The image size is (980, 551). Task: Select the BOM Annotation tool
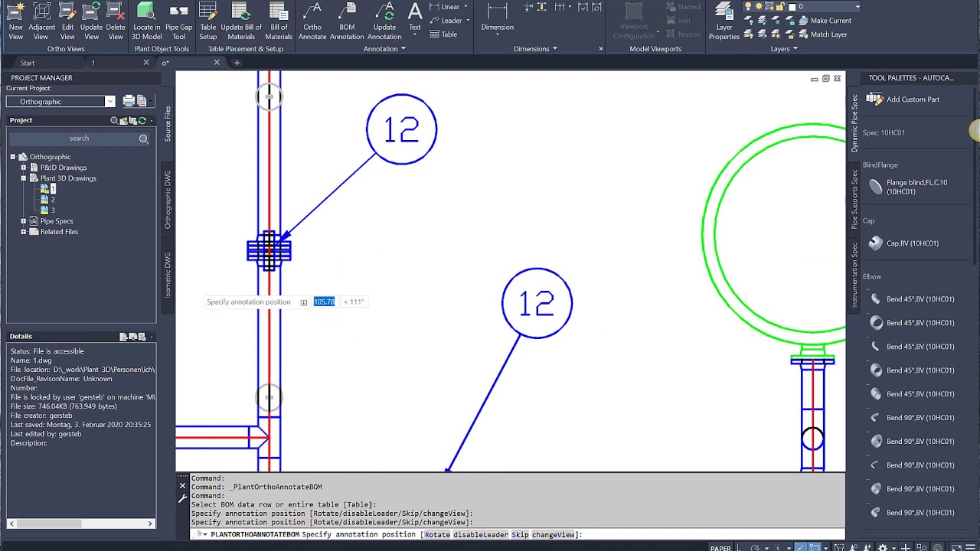pyautogui.click(x=347, y=21)
